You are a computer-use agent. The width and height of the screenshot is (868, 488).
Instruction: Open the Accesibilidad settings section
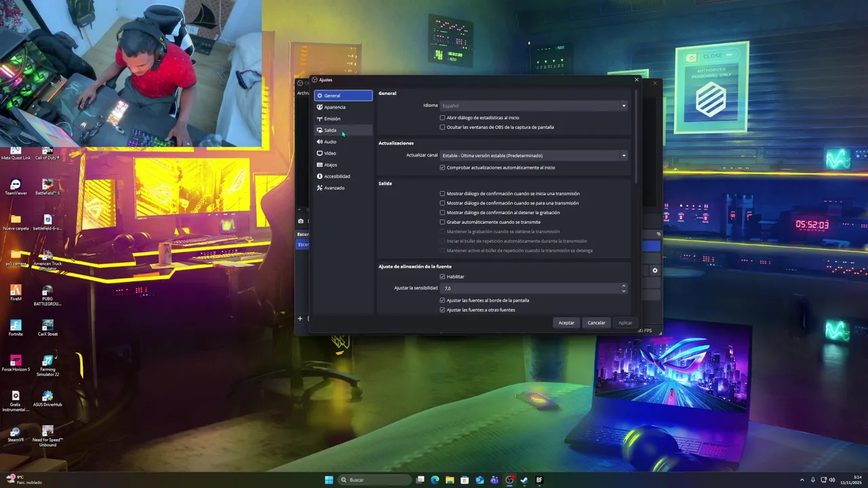click(x=343, y=176)
